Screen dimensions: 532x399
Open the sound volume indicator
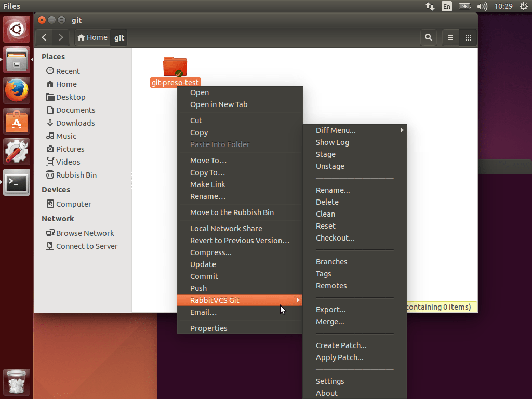tap(482, 6)
